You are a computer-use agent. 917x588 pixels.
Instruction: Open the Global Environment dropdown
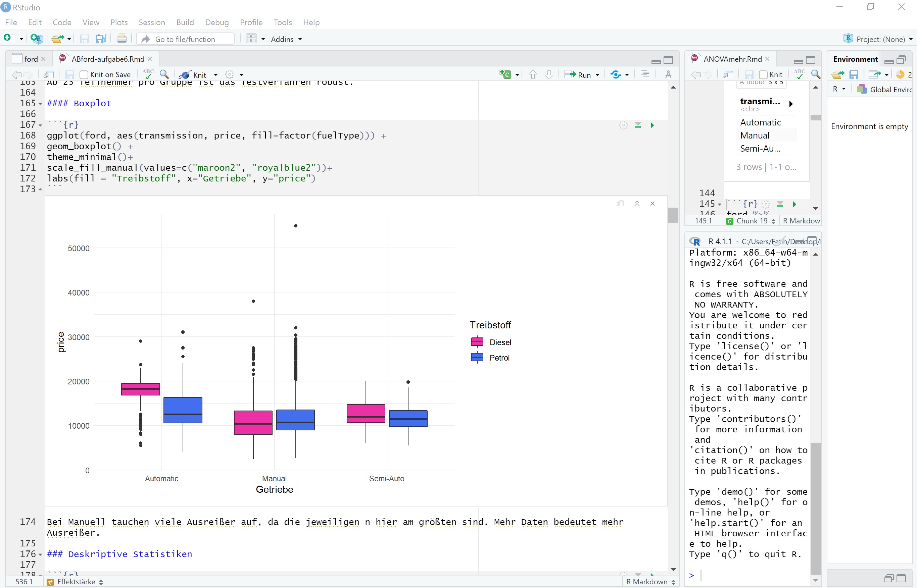(885, 89)
